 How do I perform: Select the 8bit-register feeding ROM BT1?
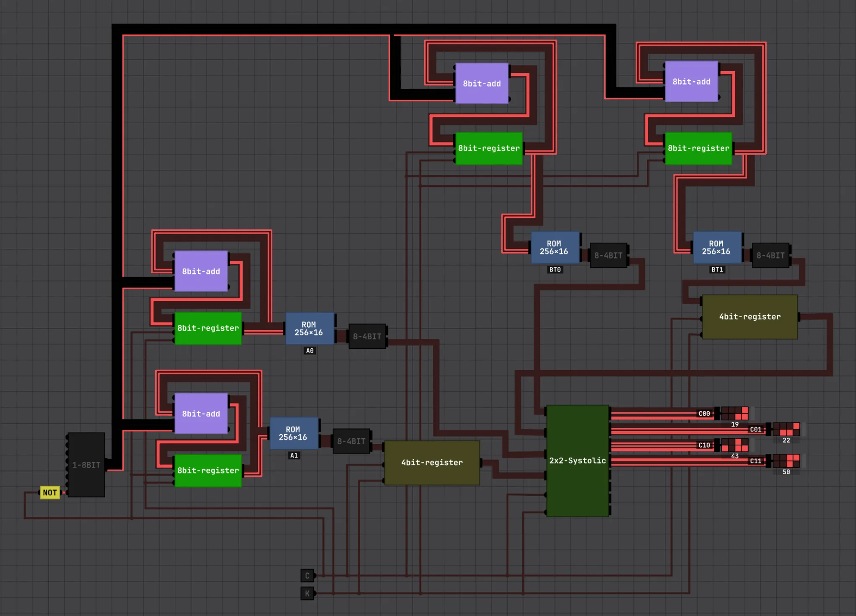[x=698, y=148]
